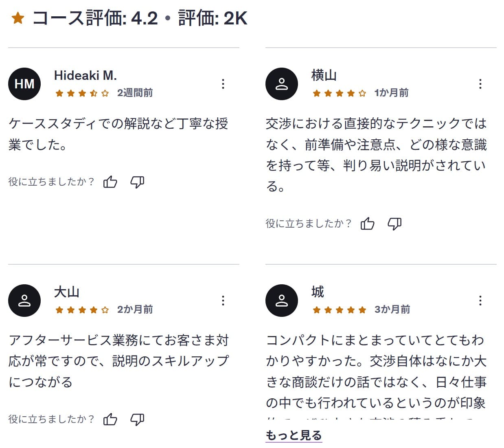Click thumbs down on 大山's review
Viewport: 504px width, 448px height.
[137, 419]
